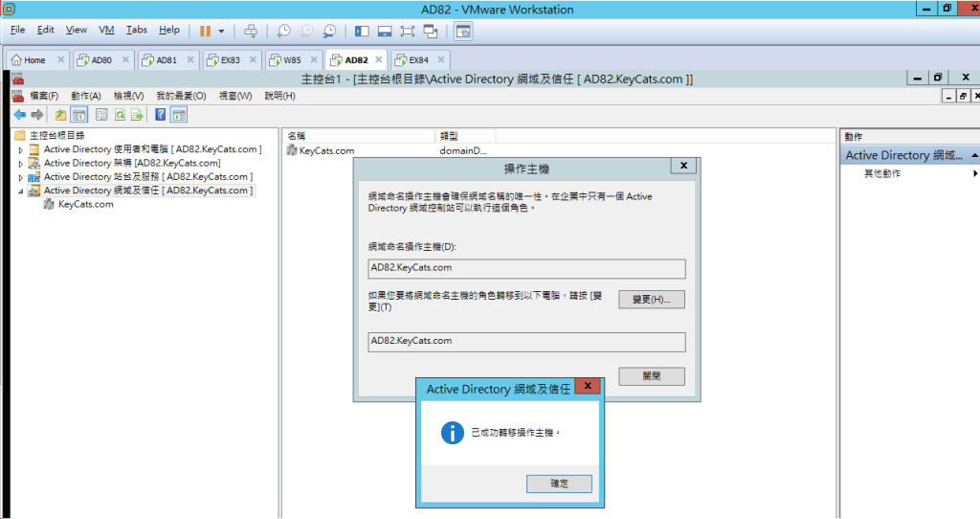The width and height of the screenshot is (980, 519).
Task: Click 確定 button in success message
Action: point(559,484)
